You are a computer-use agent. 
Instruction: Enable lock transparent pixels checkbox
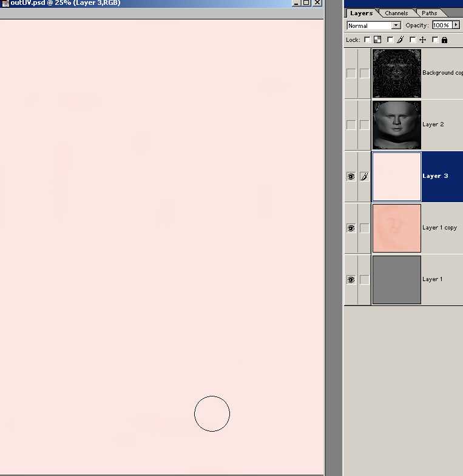tap(367, 40)
